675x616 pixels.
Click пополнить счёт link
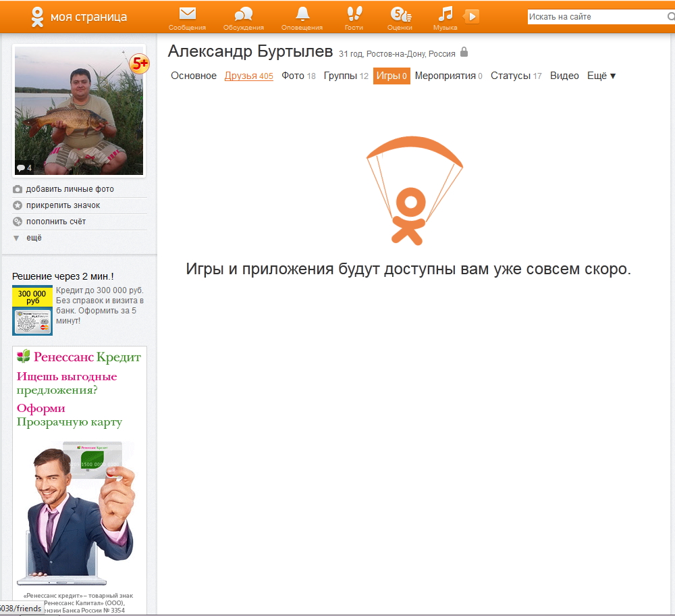56,222
